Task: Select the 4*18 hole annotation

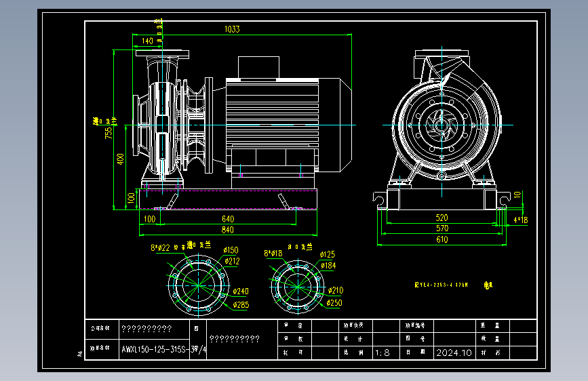Action: pyautogui.click(x=520, y=220)
